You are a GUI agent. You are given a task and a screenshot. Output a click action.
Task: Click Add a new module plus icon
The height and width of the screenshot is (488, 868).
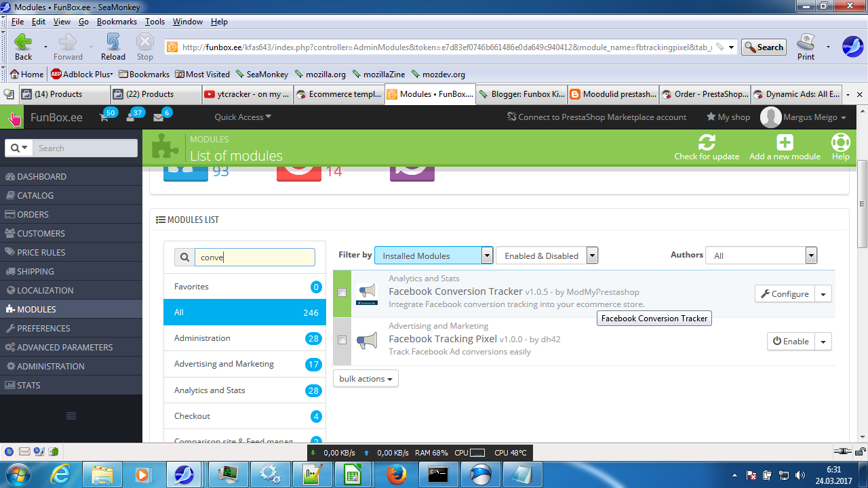[785, 142]
